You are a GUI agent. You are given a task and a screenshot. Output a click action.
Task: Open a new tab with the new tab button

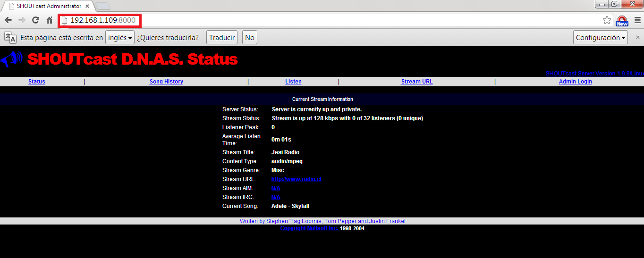[103, 6]
